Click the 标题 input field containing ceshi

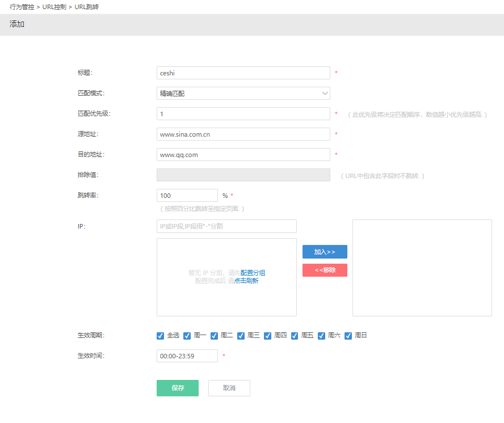(x=243, y=73)
